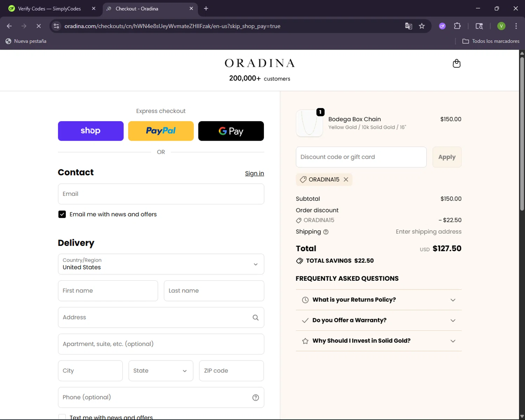
Task: Click the Apply discount button
Action: 447,157
